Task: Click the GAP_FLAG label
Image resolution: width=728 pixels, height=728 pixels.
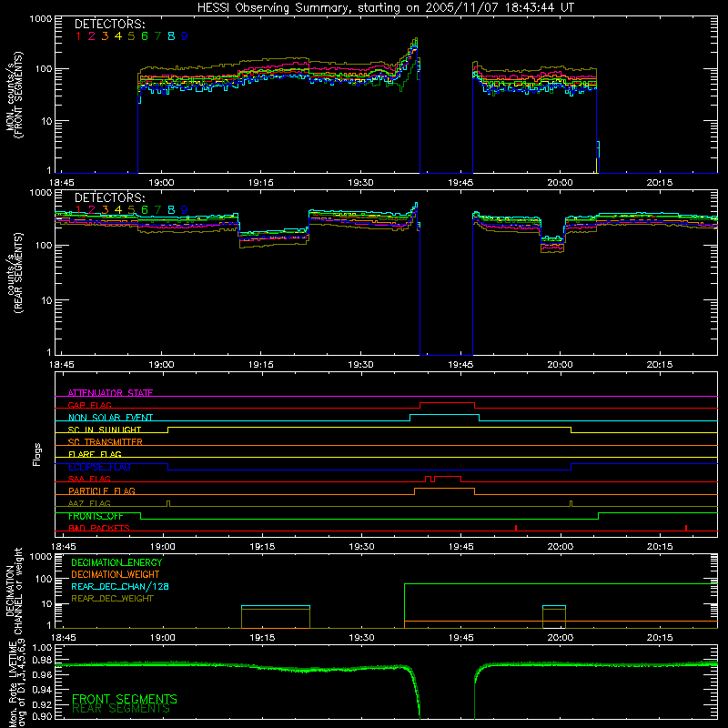Action: (89, 405)
